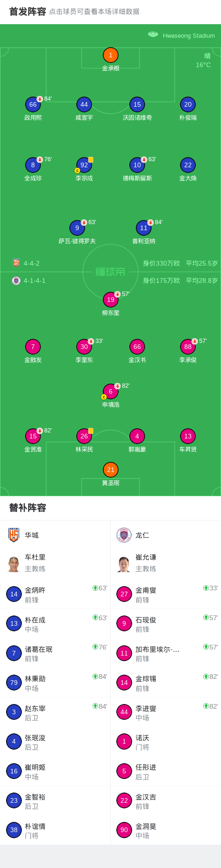Open substitute goalkeeper 38 朴谊情 entry
The height and width of the screenshot is (868, 221).
[x=55, y=830]
